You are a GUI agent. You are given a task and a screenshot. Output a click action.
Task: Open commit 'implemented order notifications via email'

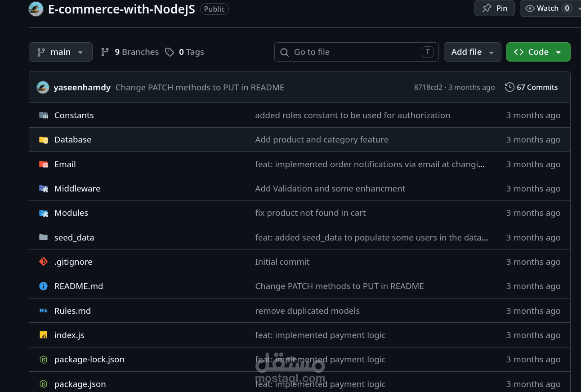tap(370, 164)
